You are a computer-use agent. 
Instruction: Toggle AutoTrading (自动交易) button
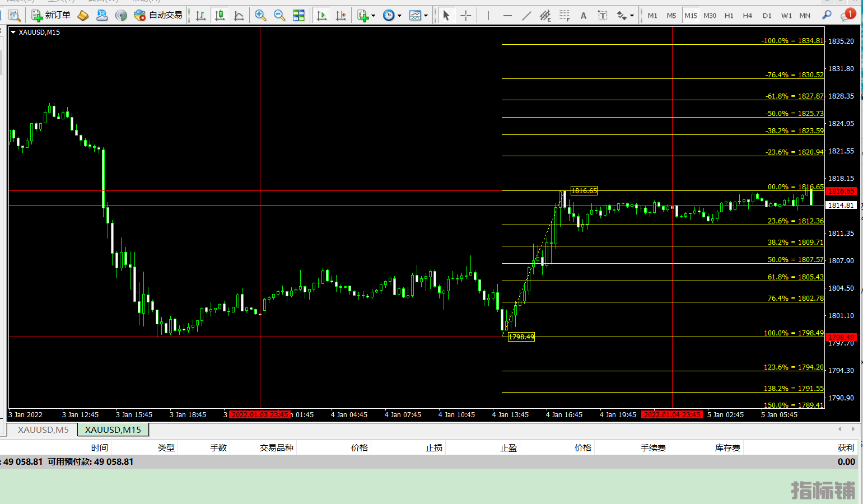pyautogui.click(x=158, y=15)
